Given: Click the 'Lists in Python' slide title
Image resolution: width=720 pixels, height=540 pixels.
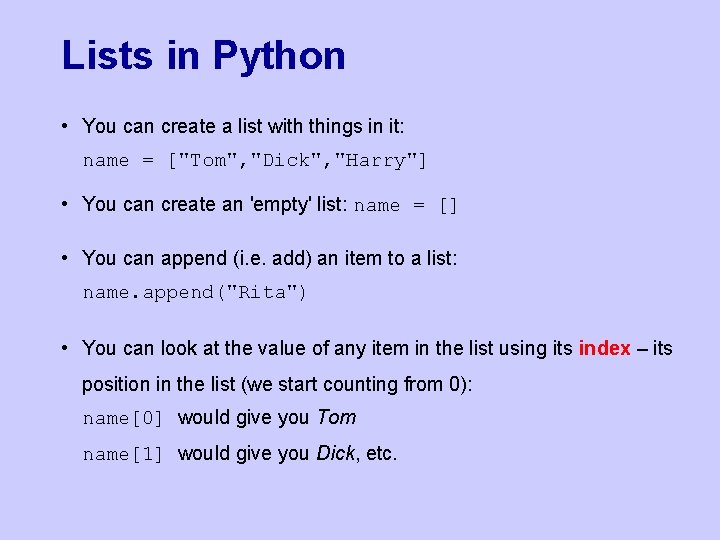Looking at the screenshot, I should pyautogui.click(x=203, y=56).
